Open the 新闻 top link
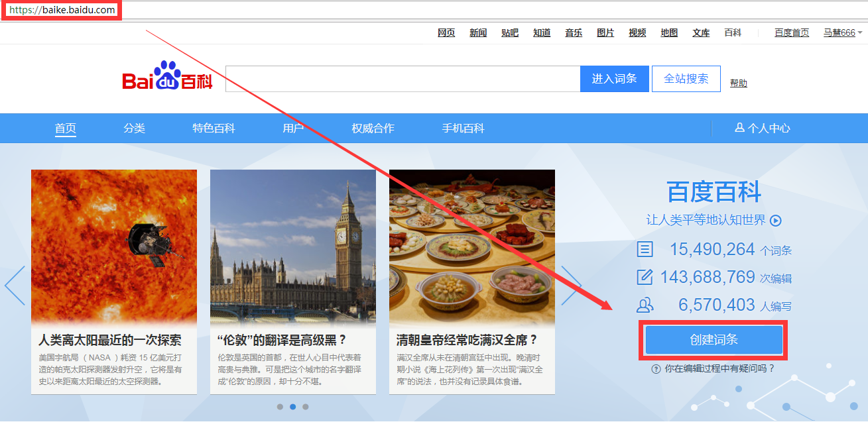868x432 pixels. 478,32
